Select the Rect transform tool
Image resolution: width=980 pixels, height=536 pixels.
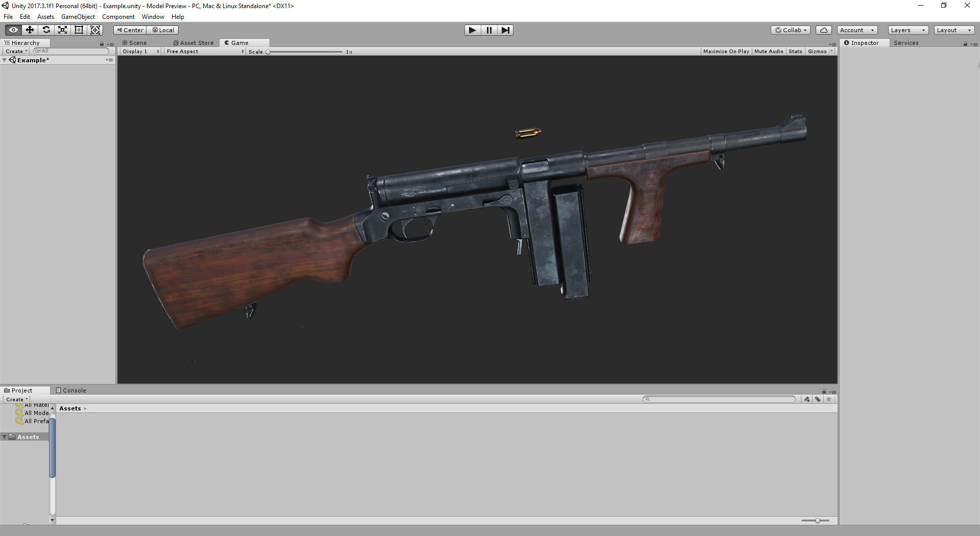tap(79, 30)
